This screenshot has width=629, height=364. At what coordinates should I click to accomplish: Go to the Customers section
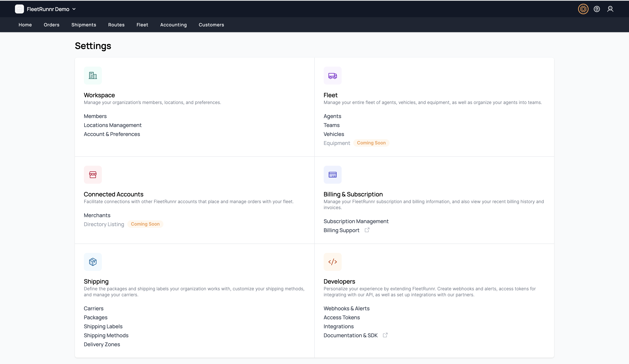(211, 25)
